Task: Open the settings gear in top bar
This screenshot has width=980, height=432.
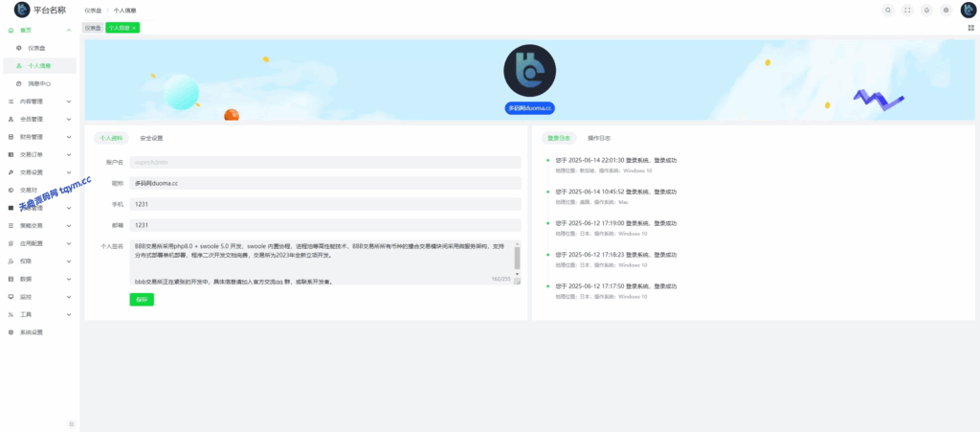Action: click(946, 10)
